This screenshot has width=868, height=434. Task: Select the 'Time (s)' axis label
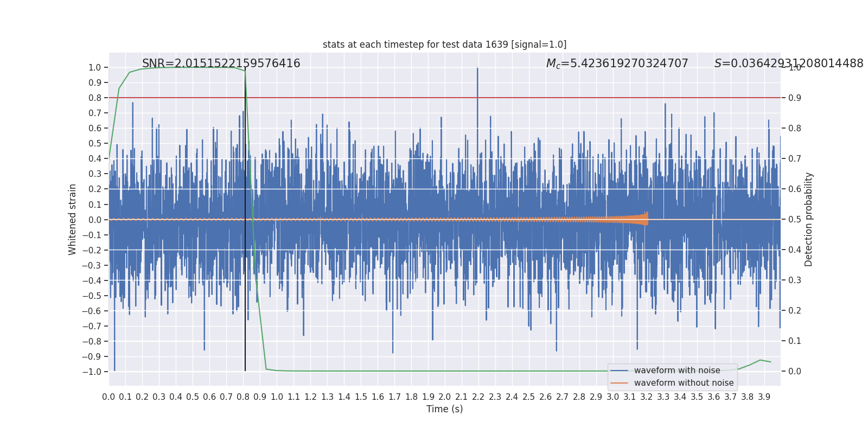444,409
